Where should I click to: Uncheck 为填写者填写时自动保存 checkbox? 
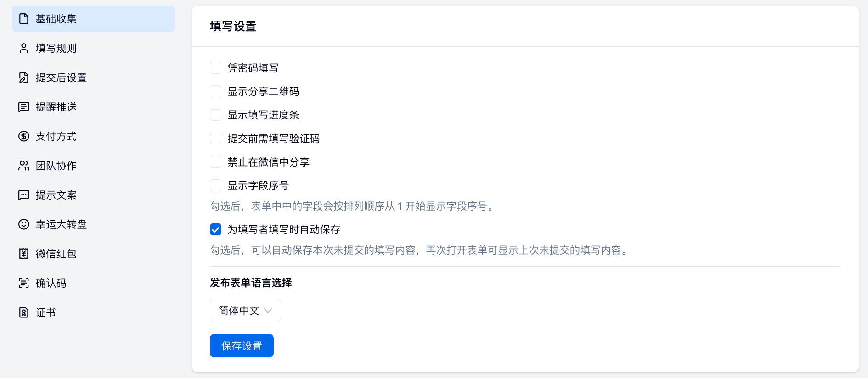[216, 229]
